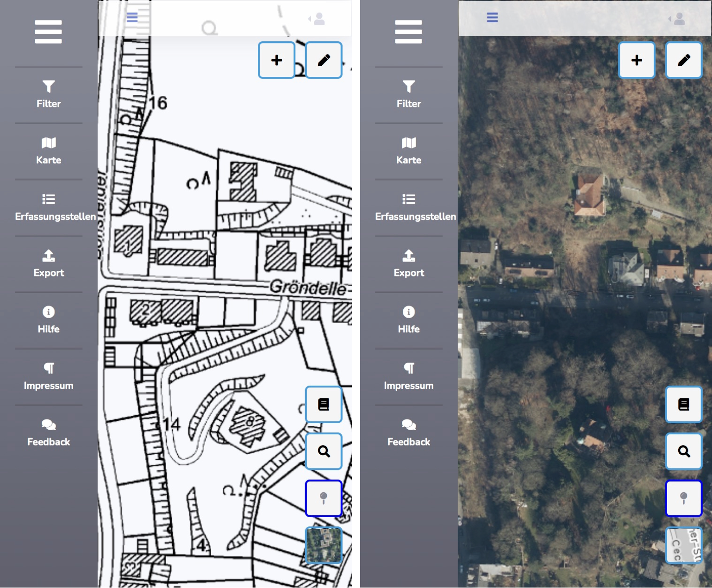Click Filter funnel in right panel sidebar
This screenshot has height=588, width=712.
tap(409, 86)
